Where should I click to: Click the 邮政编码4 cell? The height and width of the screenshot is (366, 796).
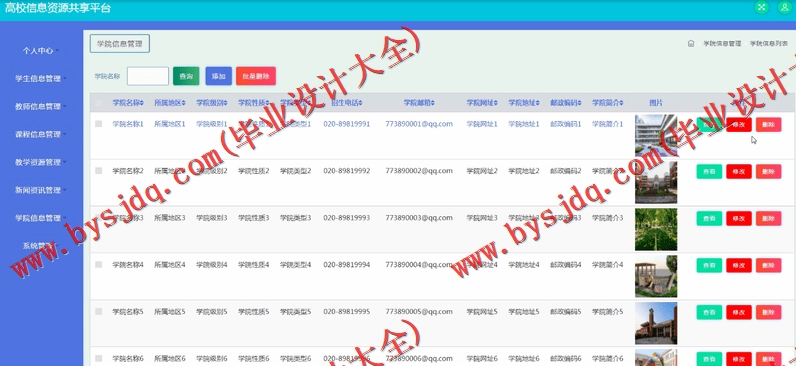point(566,264)
